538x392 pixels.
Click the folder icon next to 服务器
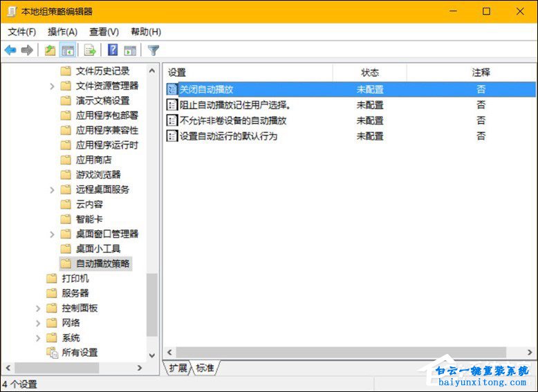click(51, 293)
